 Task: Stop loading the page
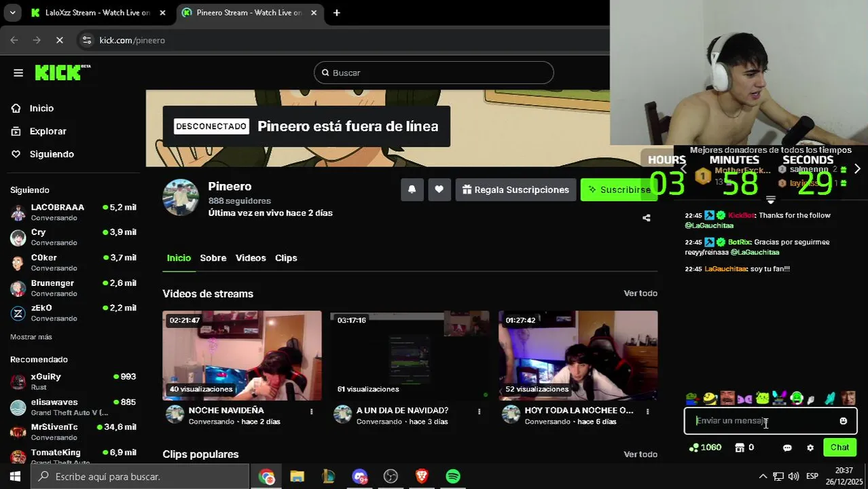point(59,40)
